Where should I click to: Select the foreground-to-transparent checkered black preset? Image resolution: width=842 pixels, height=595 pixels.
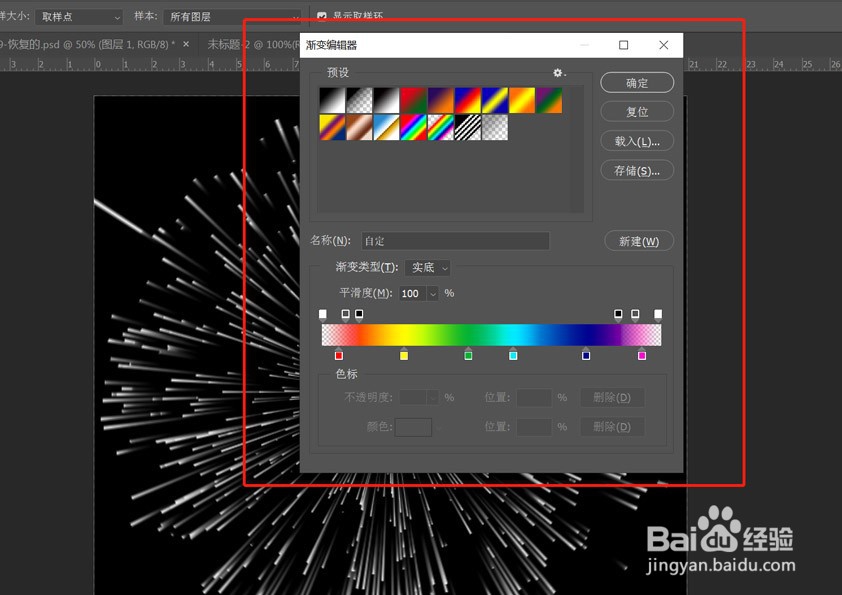[359, 100]
